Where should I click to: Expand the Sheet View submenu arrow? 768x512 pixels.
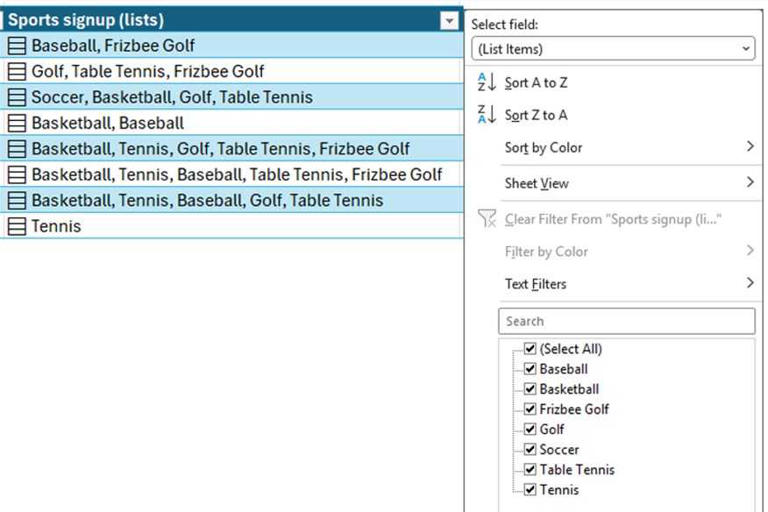750,182
